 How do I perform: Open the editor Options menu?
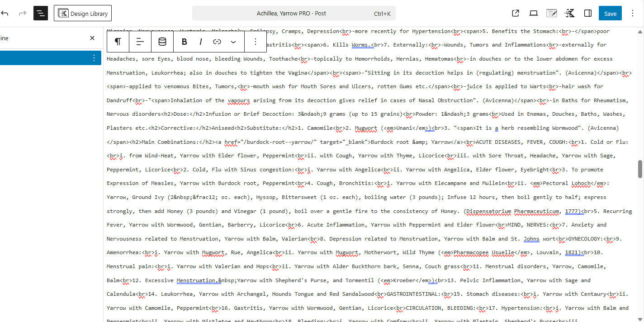coord(633,13)
